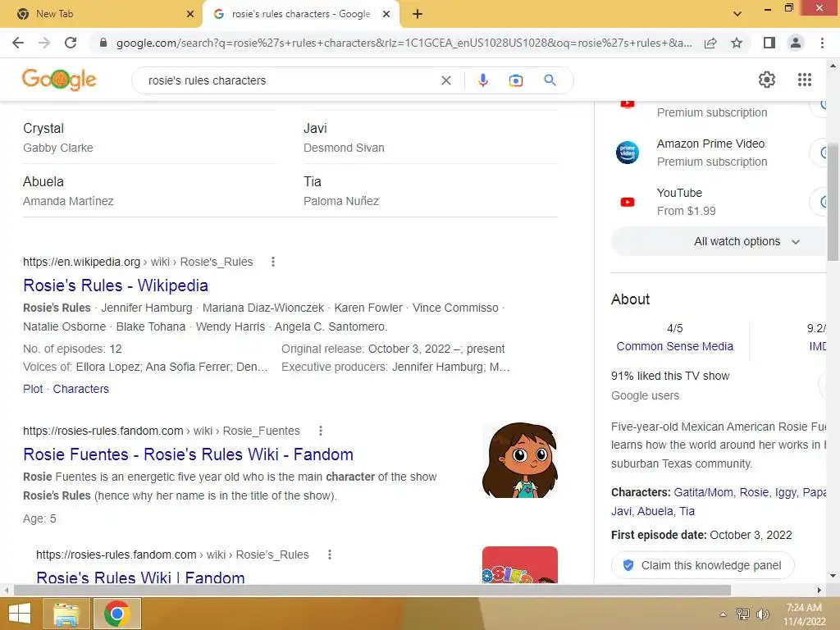
Task: Click the forward navigation arrow
Action: click(x=44, y=43)
